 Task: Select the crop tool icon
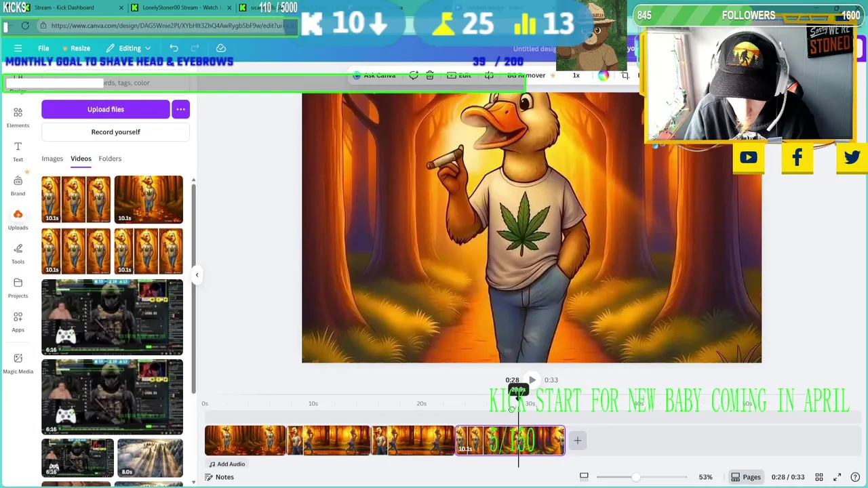click(625, 75)
